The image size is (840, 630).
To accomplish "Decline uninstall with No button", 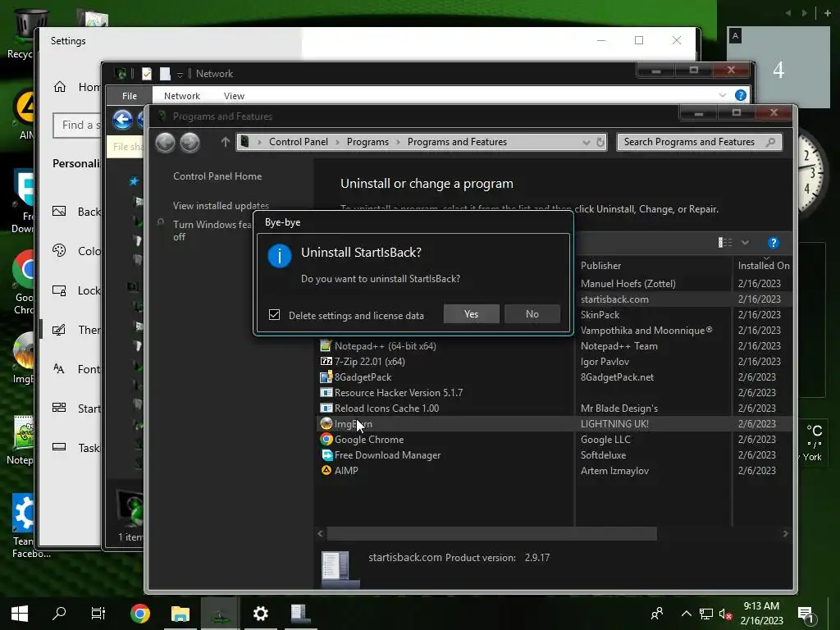I will pos(532,314).
